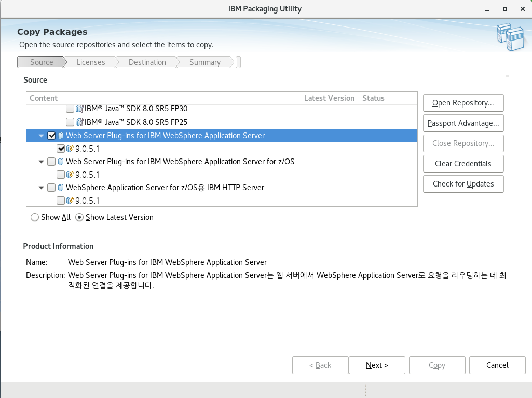The image size is (532, 398).
Task: Click Check for Updates
Action: tap(463, 184)
